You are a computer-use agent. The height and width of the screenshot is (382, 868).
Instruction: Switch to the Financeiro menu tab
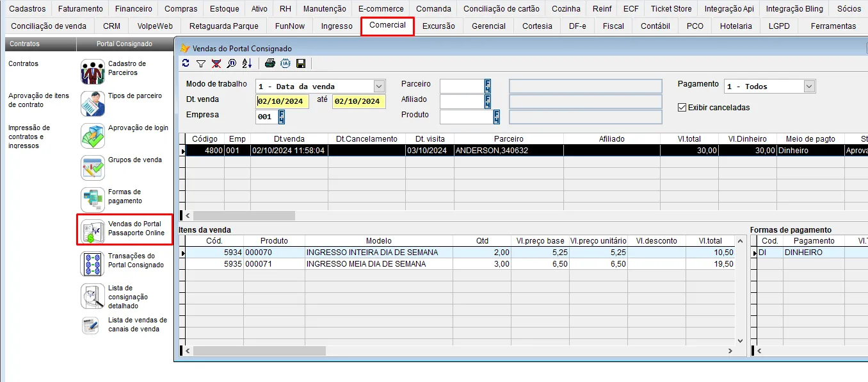(x=134, y=9)
